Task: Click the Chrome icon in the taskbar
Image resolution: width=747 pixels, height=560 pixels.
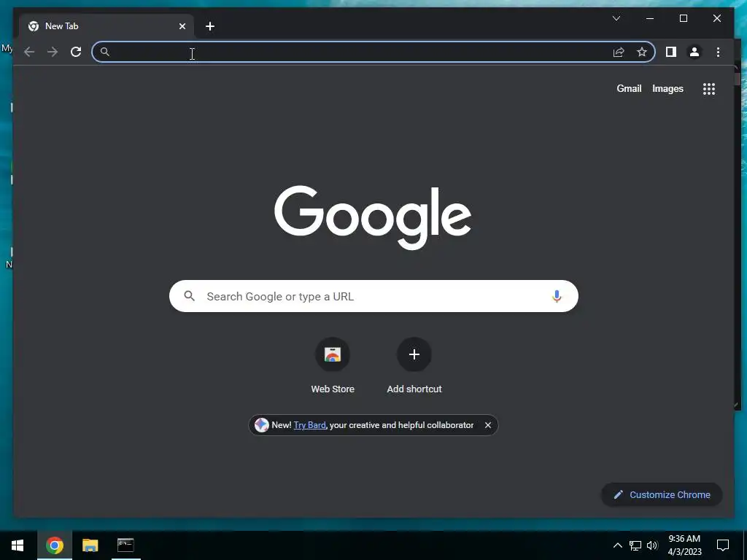Action: click(55, 545)
